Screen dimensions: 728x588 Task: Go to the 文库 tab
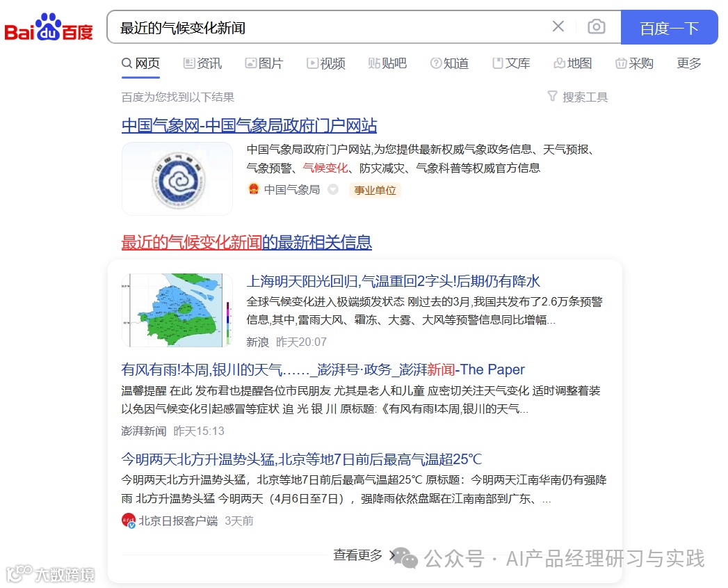tap(511, 63)
